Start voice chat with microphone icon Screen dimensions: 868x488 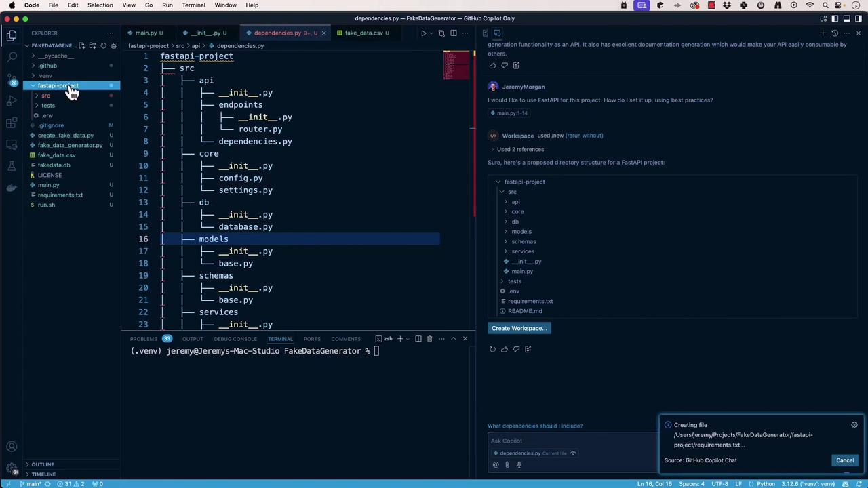pos(519,464)
